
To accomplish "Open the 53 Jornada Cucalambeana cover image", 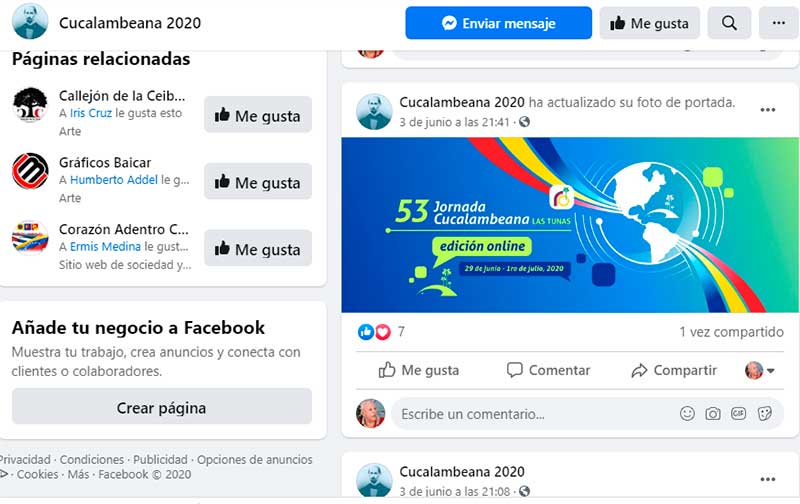I will coord(570,225).
